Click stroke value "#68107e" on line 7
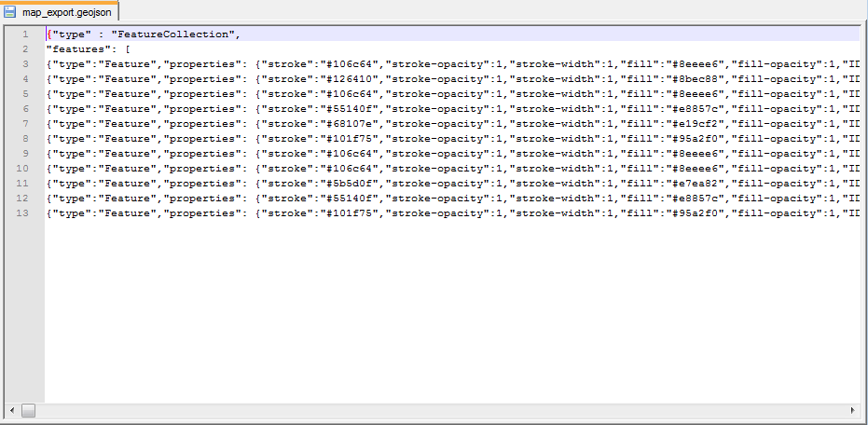This screenshot has width=868, height=425. (351, 124)
